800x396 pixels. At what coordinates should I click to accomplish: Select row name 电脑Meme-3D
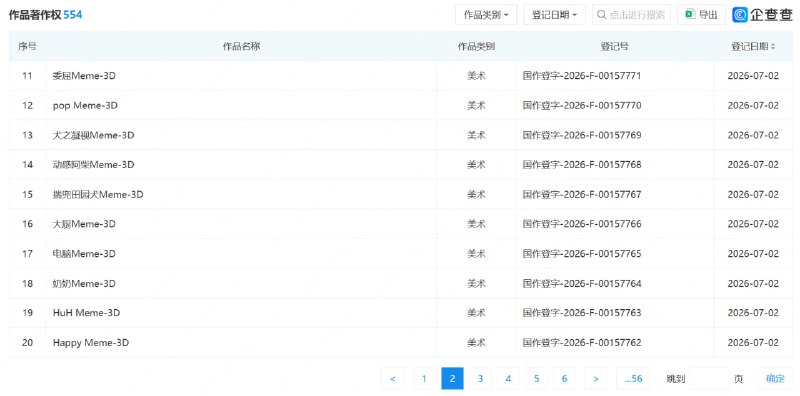84,254
